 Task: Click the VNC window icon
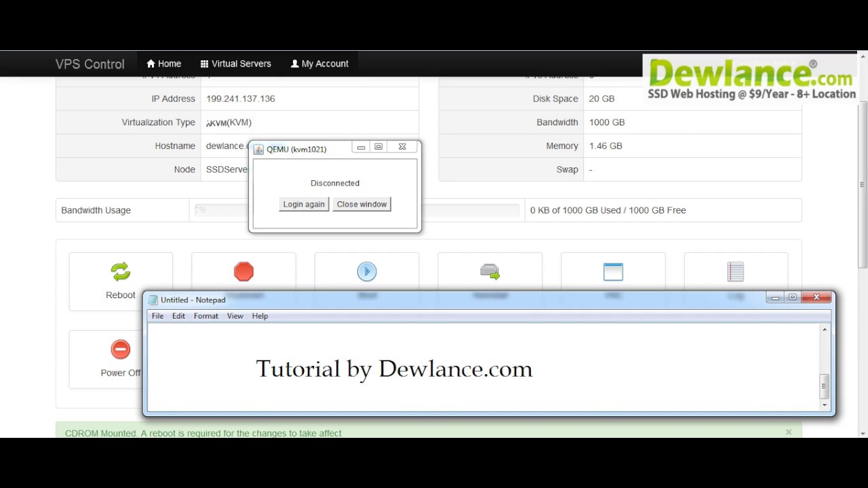[x=613, y=272]
